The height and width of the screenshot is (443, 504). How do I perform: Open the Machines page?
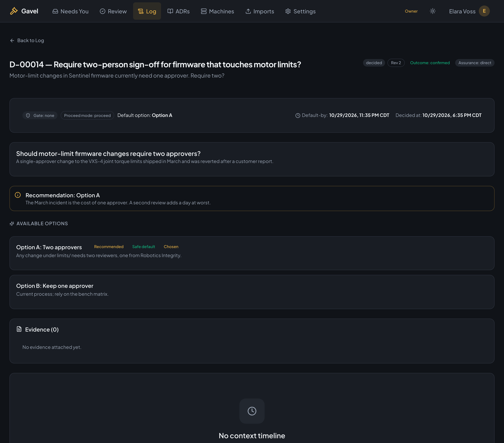[x=217, y=11]
